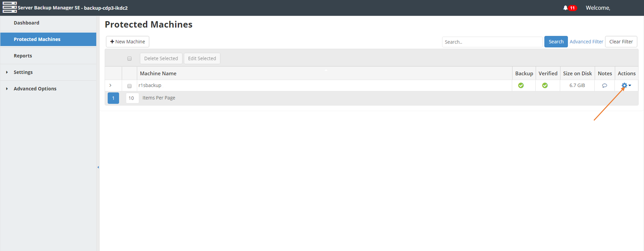Click the Verified column header

pyautogui.click(x=548, y=73)
